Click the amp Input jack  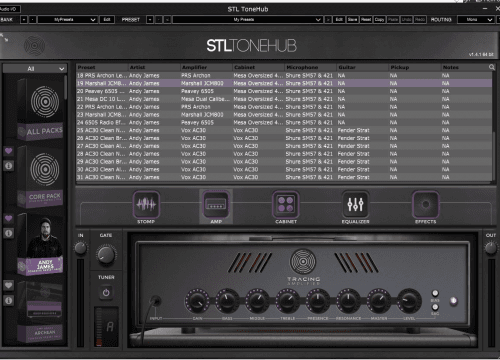click(x=155, y=301)
